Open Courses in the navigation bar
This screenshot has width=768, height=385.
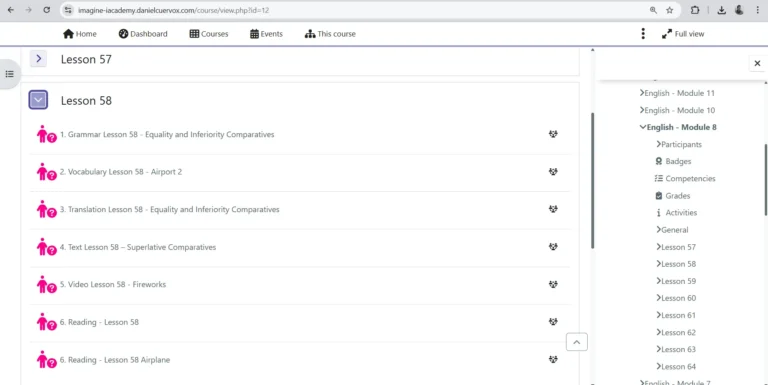tap(209, 34)
